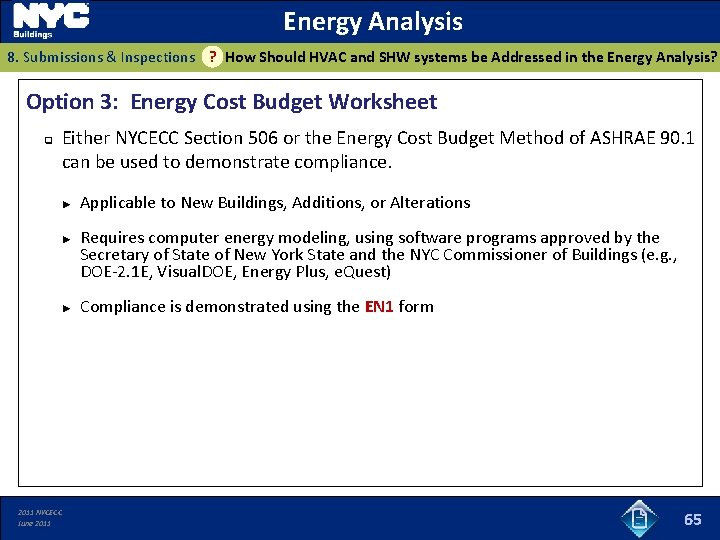Click the page number 65
Image resolution: width=720 pixels, height=540 pixels.
692,519
